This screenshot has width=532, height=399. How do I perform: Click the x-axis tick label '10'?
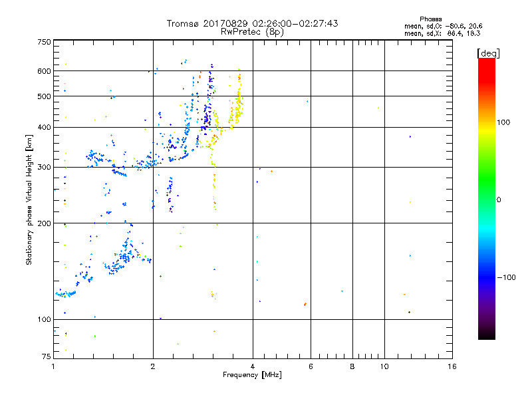384,366
